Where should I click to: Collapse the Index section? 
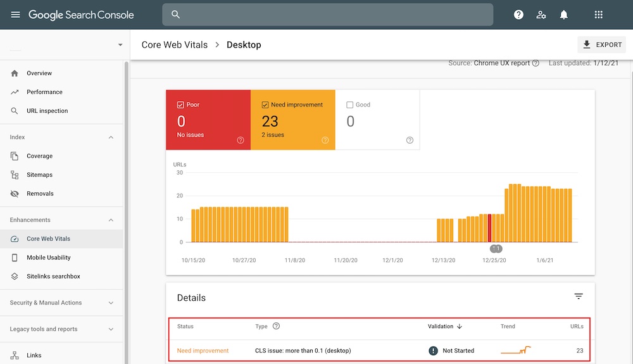(x=111, y=137)
